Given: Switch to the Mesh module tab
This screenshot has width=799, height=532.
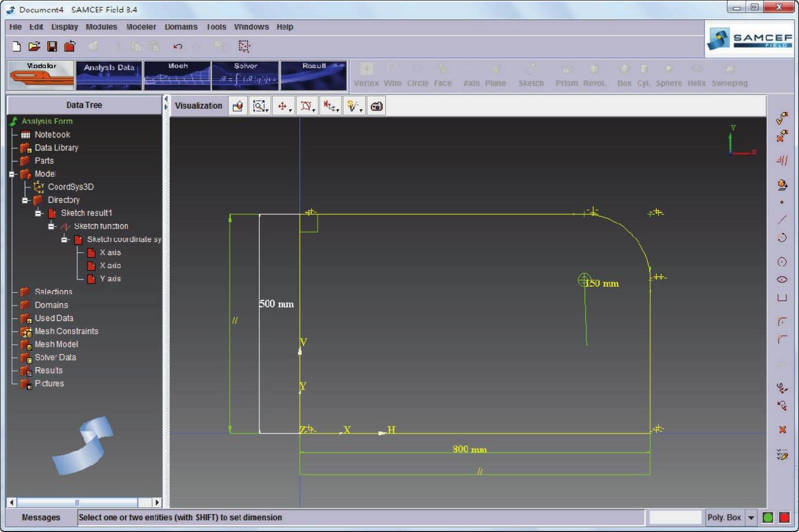Looking at the screenshot, I should point(177,75).
